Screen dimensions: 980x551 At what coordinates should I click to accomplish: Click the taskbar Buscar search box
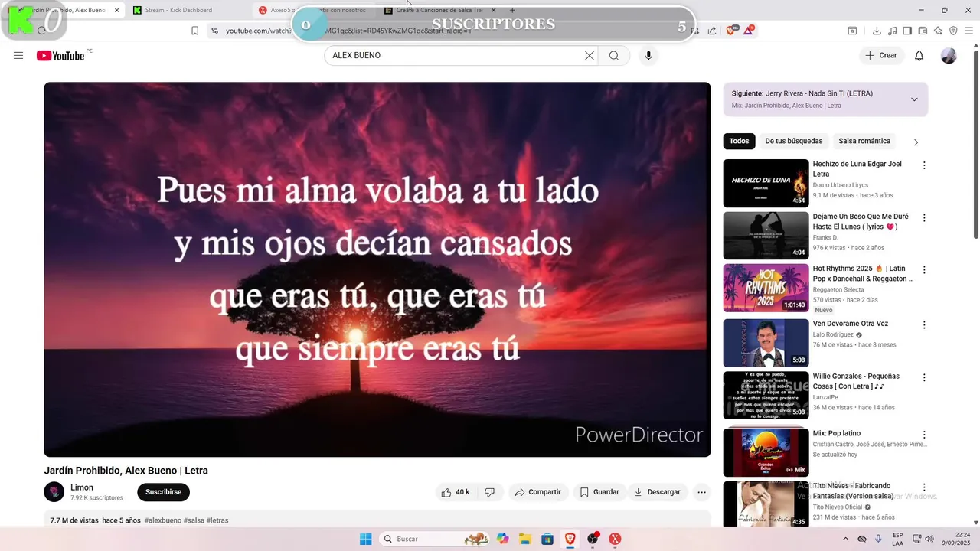(x=434, y=539)
